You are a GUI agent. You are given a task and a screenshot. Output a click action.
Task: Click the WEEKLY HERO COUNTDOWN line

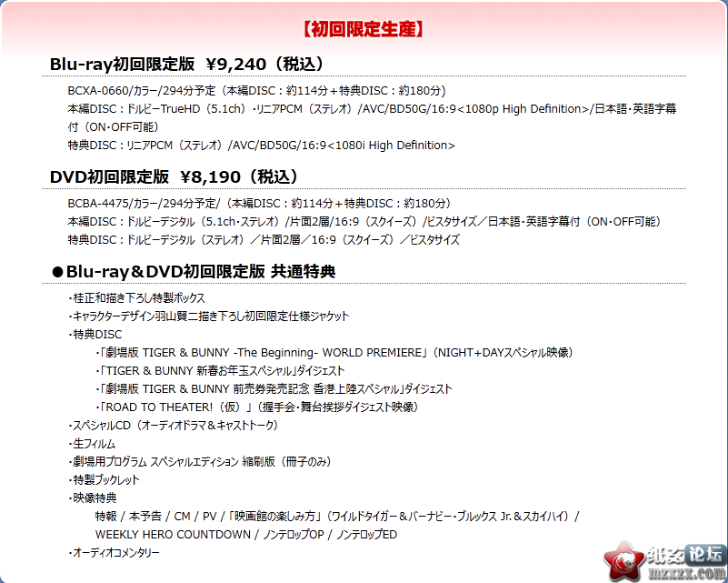pyautogui.click(x=246, y=535)
